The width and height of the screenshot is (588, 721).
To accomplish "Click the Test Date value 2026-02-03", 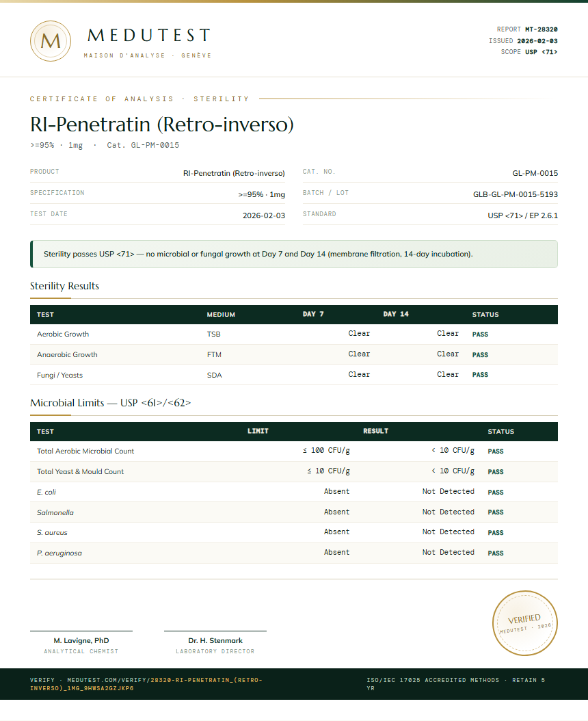I will tap(264, 215).
